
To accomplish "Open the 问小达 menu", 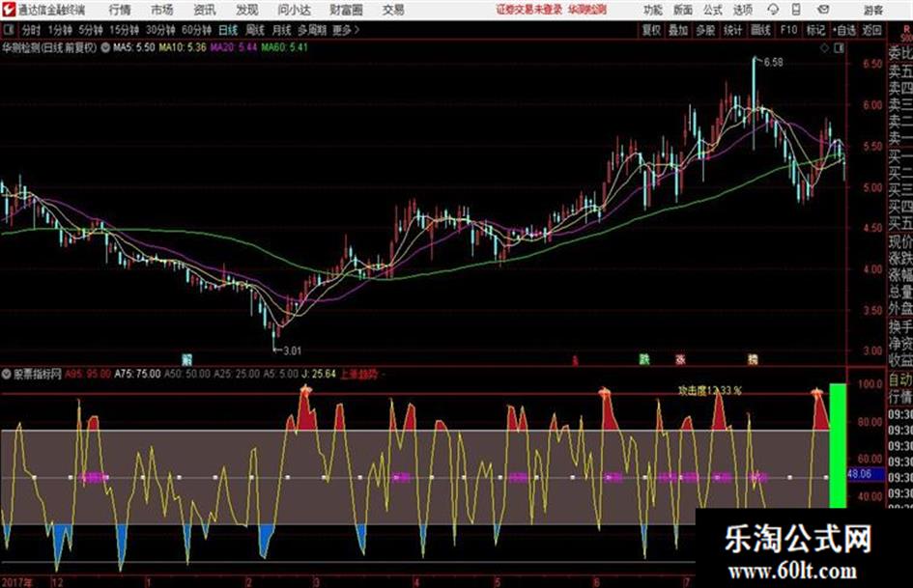I will point(294,10).
